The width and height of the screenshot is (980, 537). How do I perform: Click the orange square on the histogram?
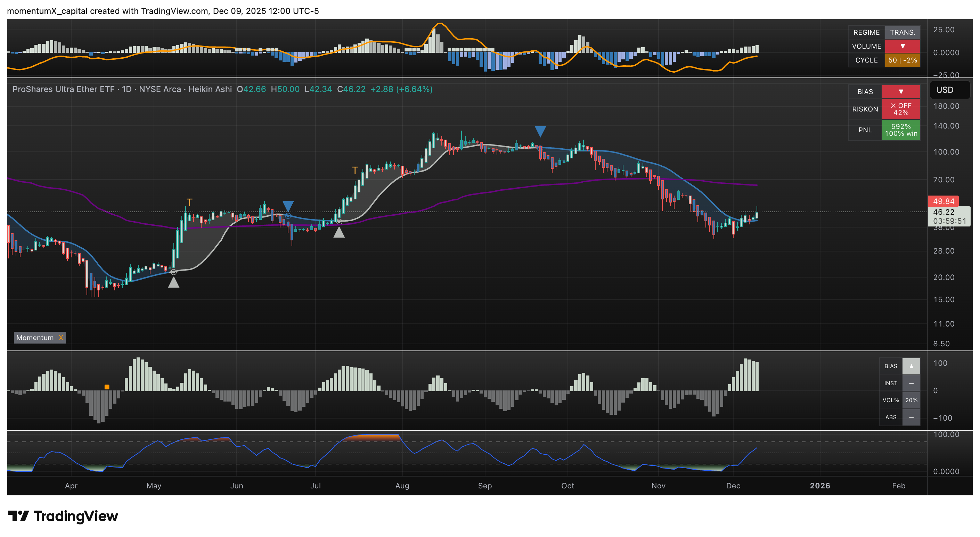pyautogui.click(x=107, y=387)
